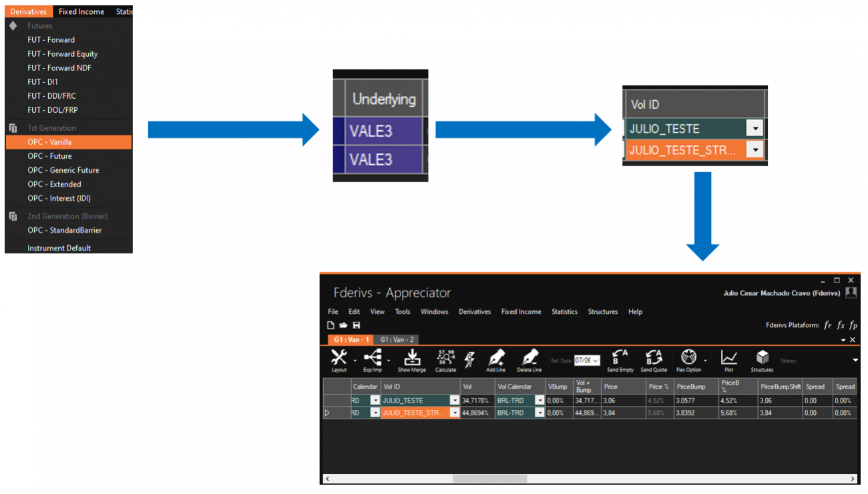Click the Delete Line icon
The width and height of the screenshot is (868, 494).
529,358
